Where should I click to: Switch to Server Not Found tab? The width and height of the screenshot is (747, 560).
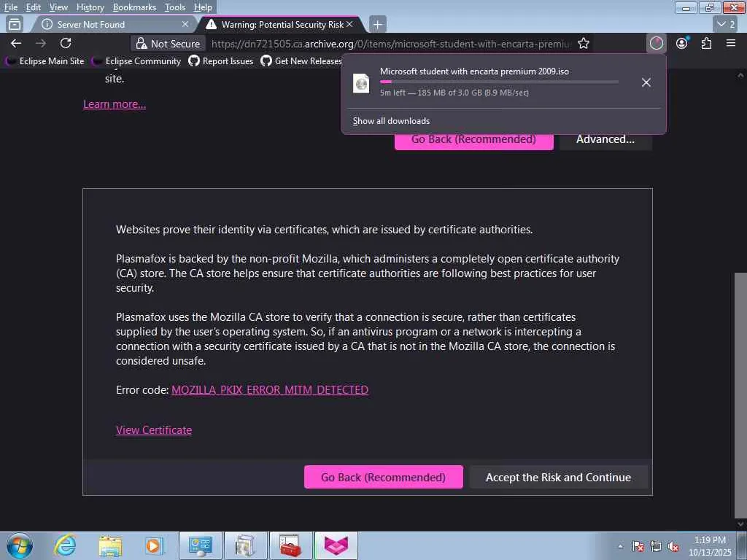tap(115, 24)
